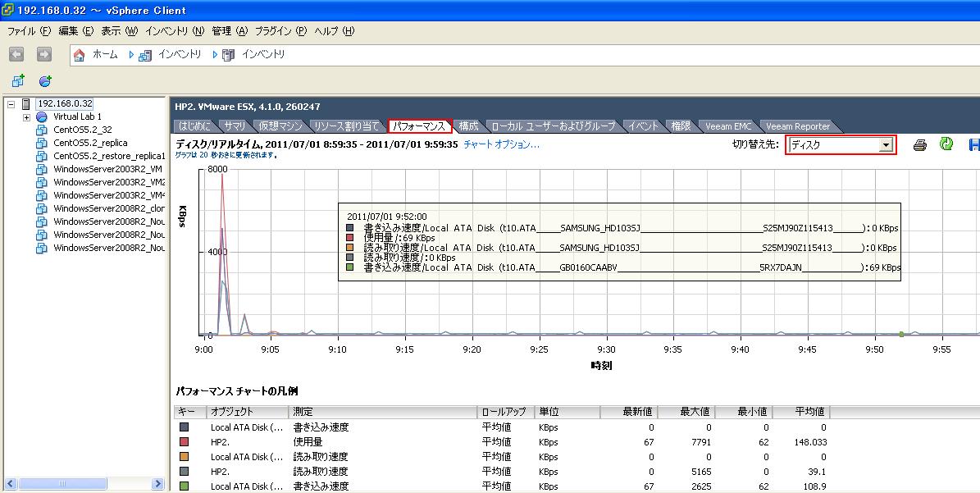
Task: Click the green 書き込み速度 legend color swatch
Action: 184,486
